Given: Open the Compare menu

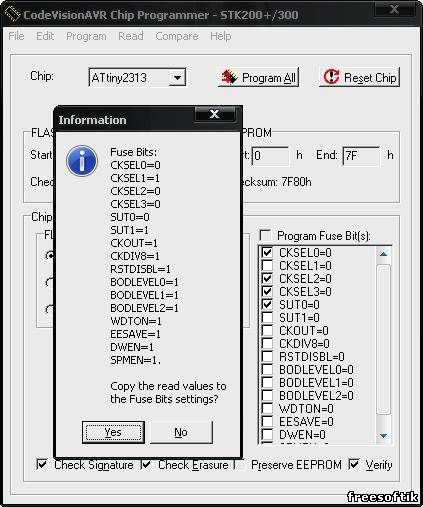Looking at the screenshot, I should [x=177, y=36].
